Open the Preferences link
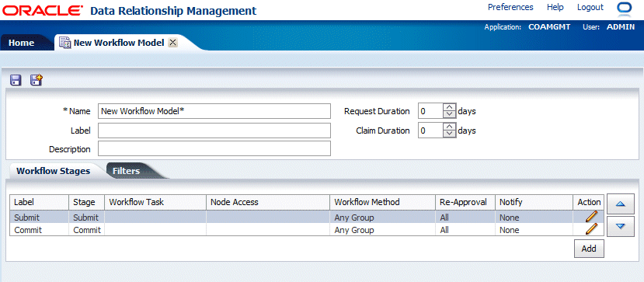644x282 pixels. [x=510, y=7]
